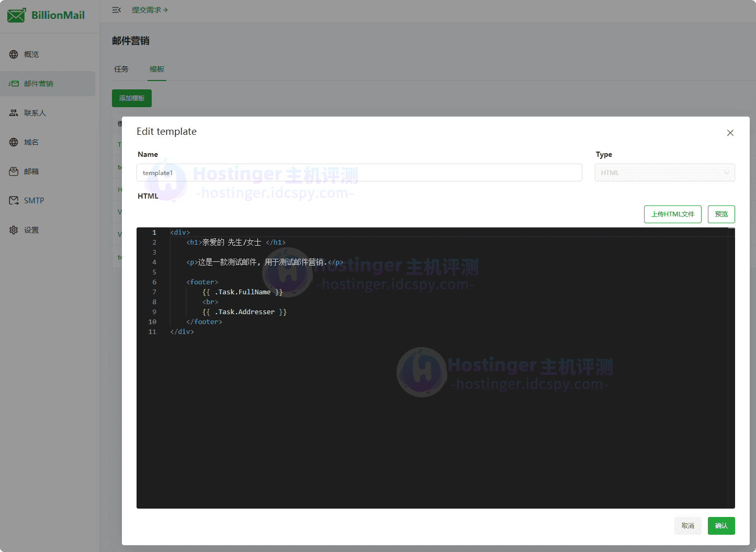756x552 pixels.
Task: Click the Name field containing template1
Action: pyautogui.click(x=359, y=172)
